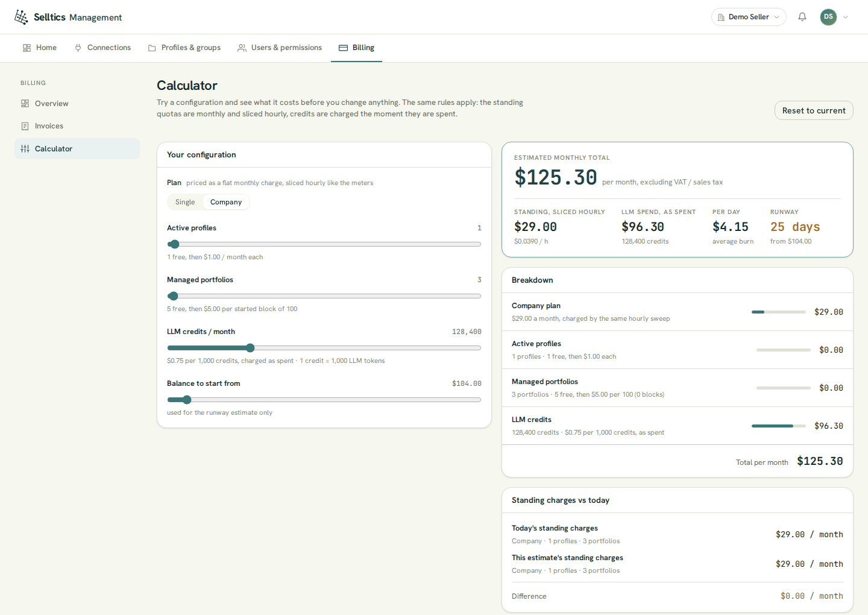Click the Billing card icon
Image resolution: width=868 pixels, height=615 pixels.
coord(343,48)
